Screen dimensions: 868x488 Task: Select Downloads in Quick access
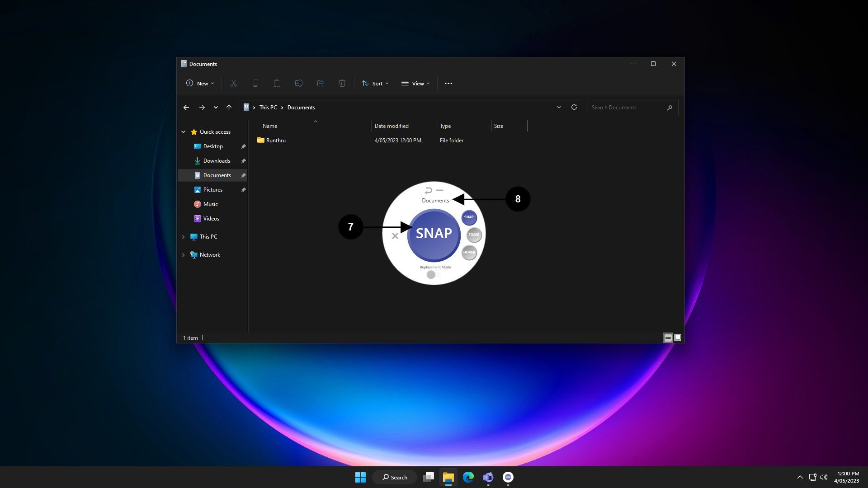(x=217, y=161)
